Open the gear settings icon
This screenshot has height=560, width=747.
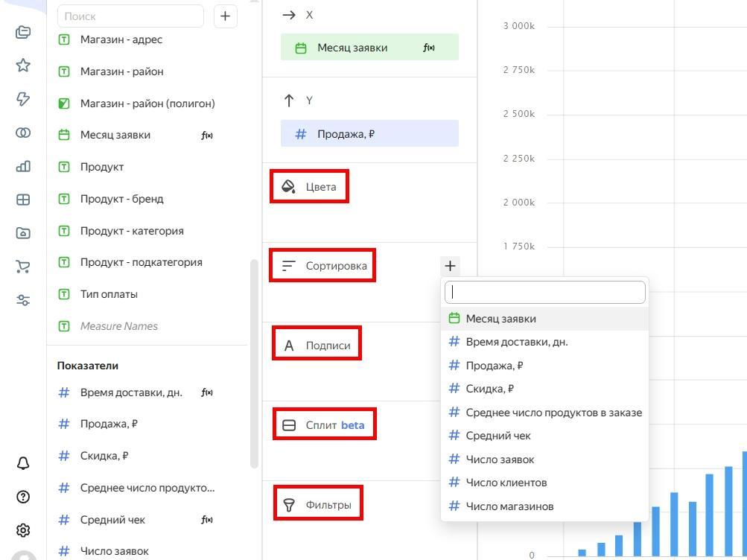[23, 530]
